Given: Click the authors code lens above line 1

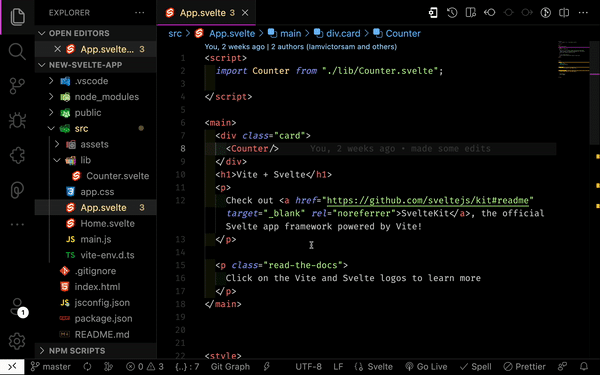Looking at the screenshot, I should 300,47.
